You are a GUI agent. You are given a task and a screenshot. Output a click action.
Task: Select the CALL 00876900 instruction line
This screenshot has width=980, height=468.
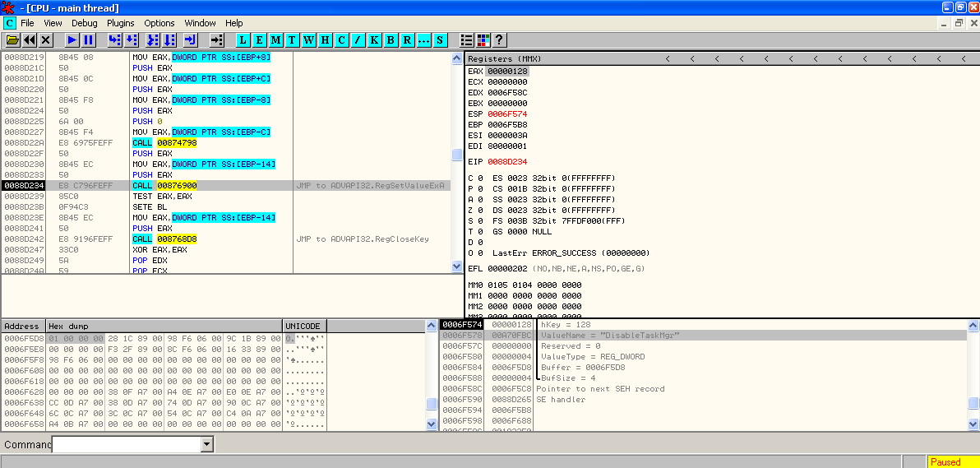pyautogui.click(x=226, y=186)
